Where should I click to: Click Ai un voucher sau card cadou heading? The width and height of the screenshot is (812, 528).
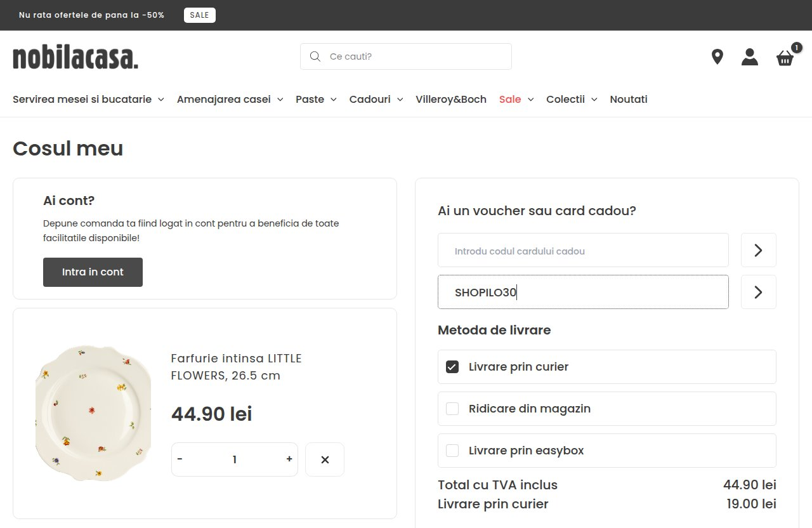click(537, 211)
